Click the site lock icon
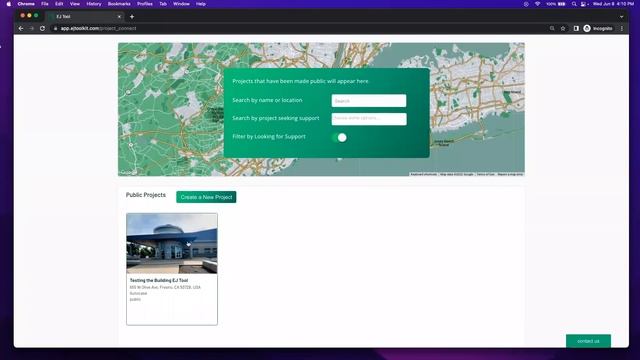Screen dimensions: 640x360 click(x=56, y=28)
